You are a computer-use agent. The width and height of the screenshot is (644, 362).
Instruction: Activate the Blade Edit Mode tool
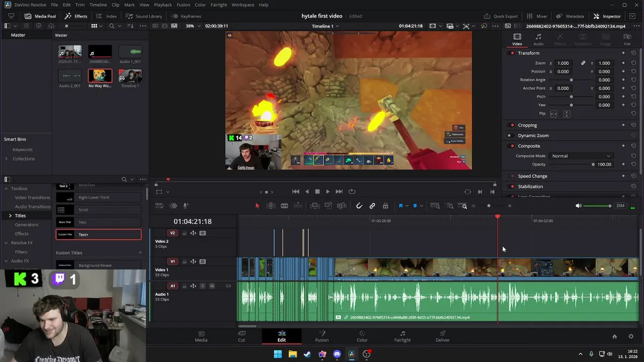(x=284, y=206)
